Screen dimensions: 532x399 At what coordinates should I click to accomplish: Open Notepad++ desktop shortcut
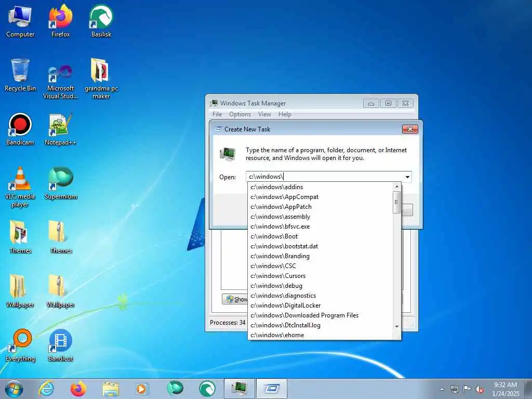tap(60, 129)
